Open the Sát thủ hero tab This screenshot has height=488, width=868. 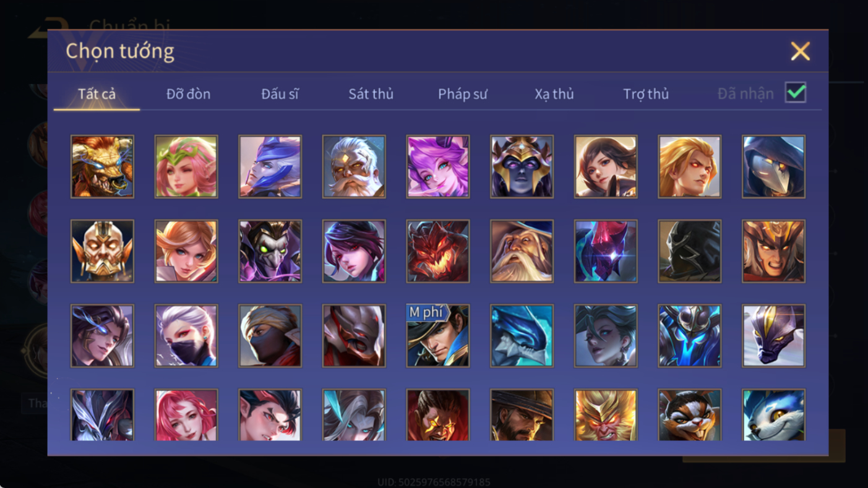point(371,94)
